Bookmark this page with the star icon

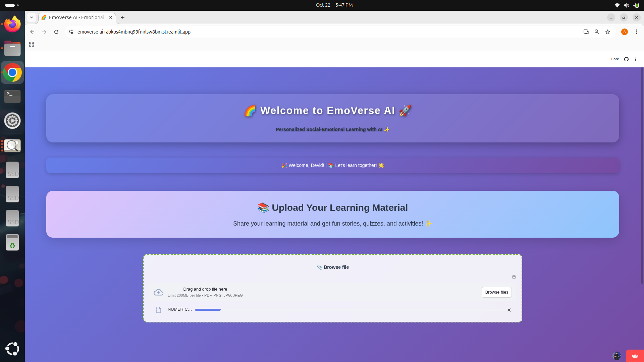coord(607,32)
